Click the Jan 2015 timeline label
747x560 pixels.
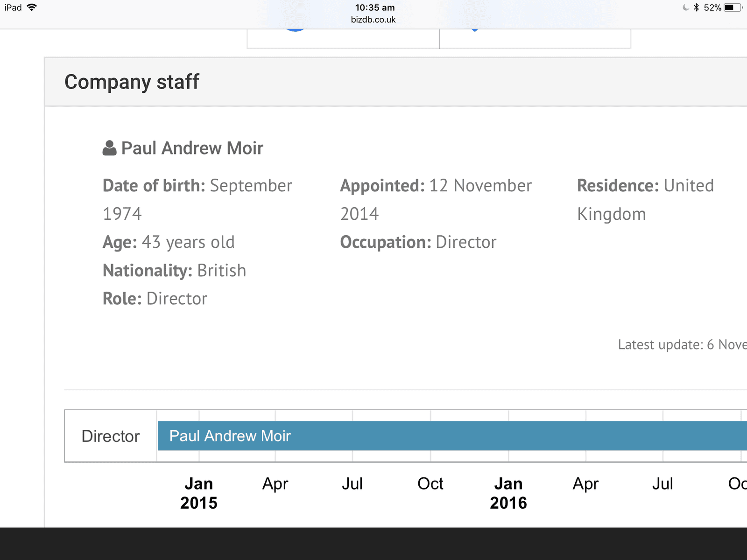click(x=199, y=493)
